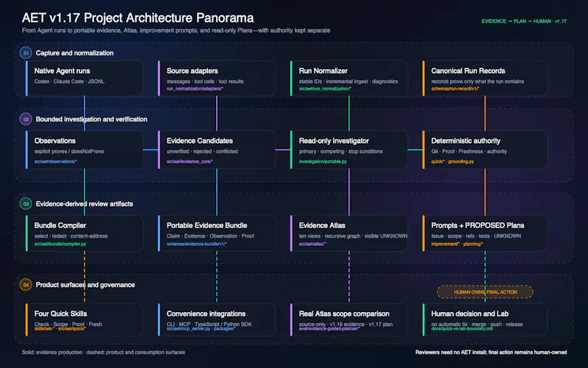Select the Evidence Atlas card
Screen dimensions: 588x368
click(x=349, y=233)
